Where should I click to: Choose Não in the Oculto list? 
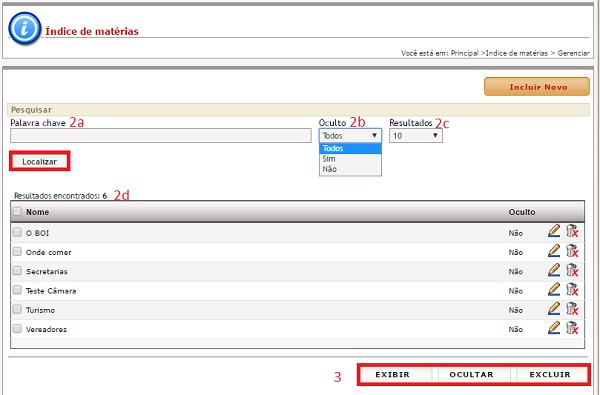pos(350,169)
